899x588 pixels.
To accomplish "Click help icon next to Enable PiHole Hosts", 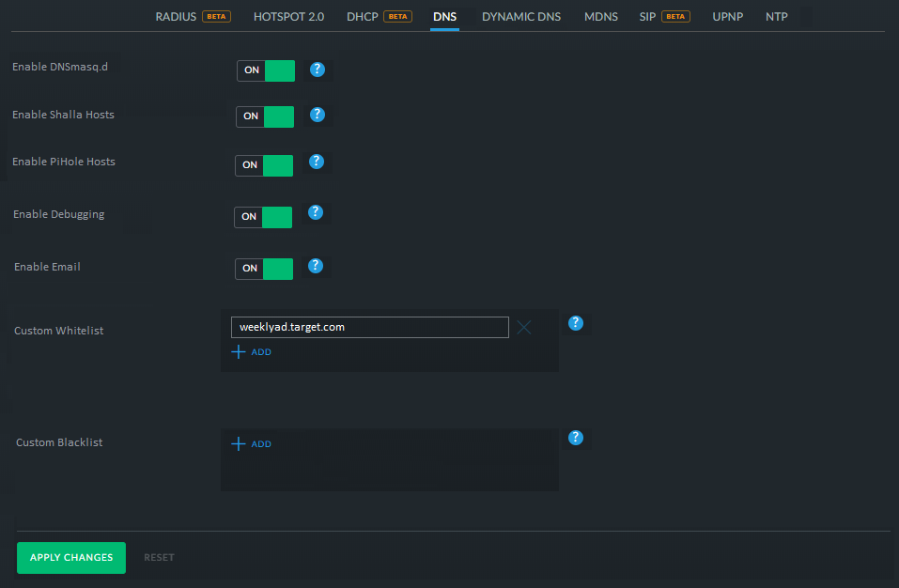I will [x=317, y=162].
